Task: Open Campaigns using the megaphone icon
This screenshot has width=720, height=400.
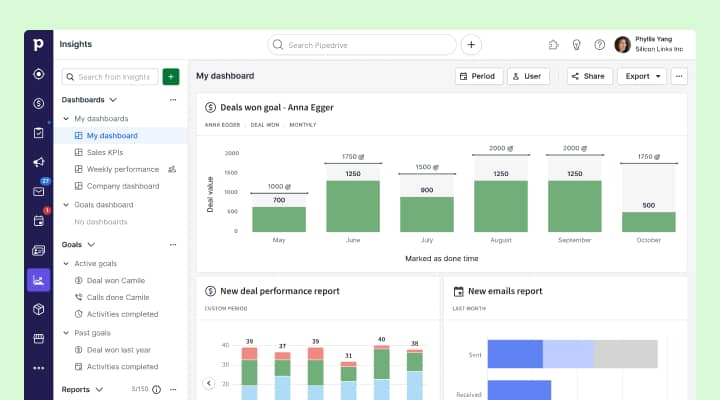Action: [38, 162]
